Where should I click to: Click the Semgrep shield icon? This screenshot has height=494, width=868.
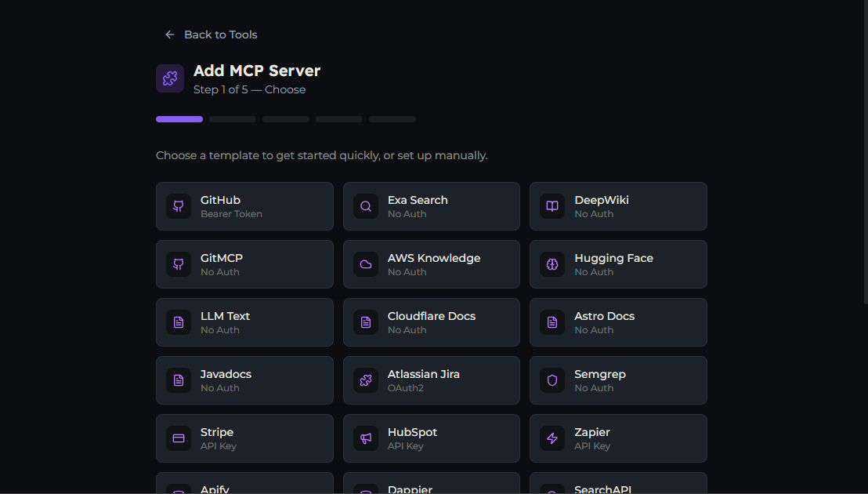[552, 380]
